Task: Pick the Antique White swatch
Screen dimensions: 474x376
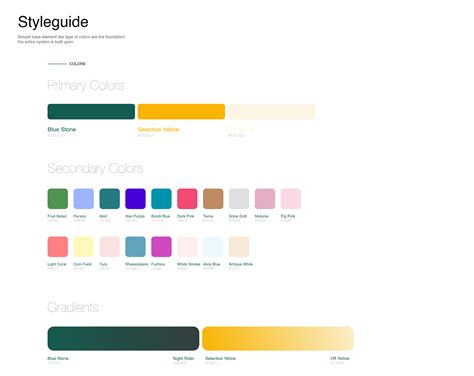Action: 239,247
